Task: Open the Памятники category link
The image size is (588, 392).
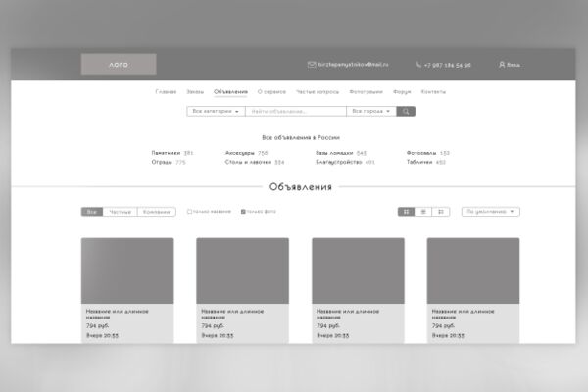Action: (166, 153)
